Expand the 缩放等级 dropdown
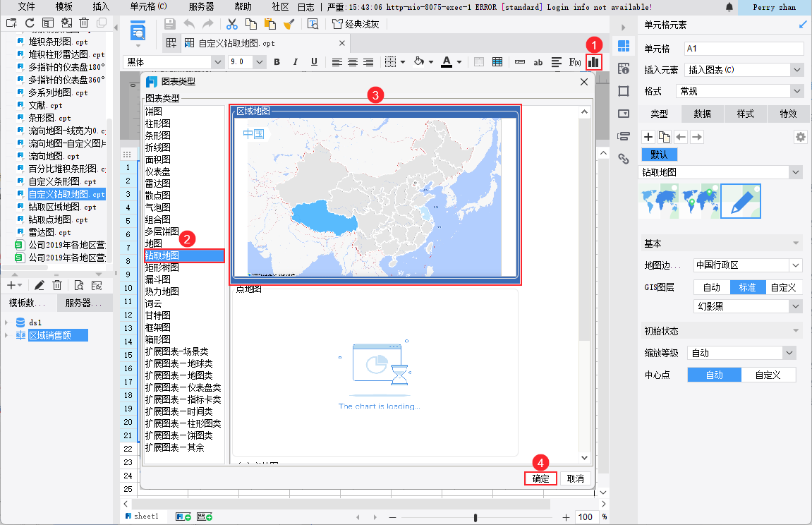Image resolution: width=812 pixels, height=525 pixels. click(741, 353)
